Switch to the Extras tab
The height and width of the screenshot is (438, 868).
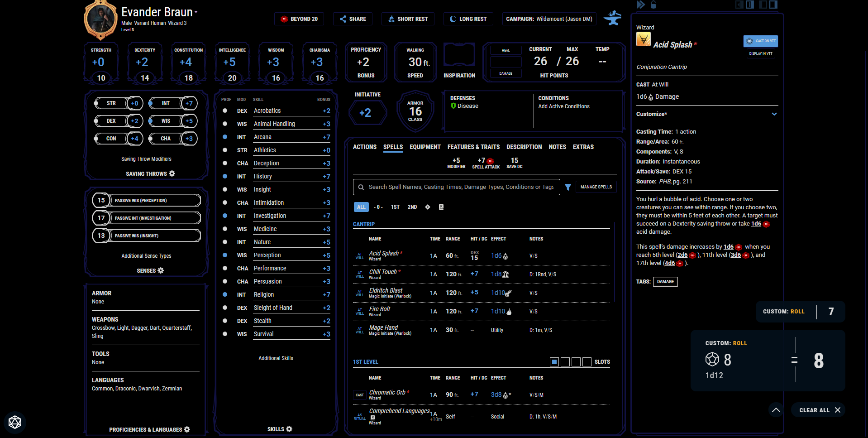click(583, 147)
